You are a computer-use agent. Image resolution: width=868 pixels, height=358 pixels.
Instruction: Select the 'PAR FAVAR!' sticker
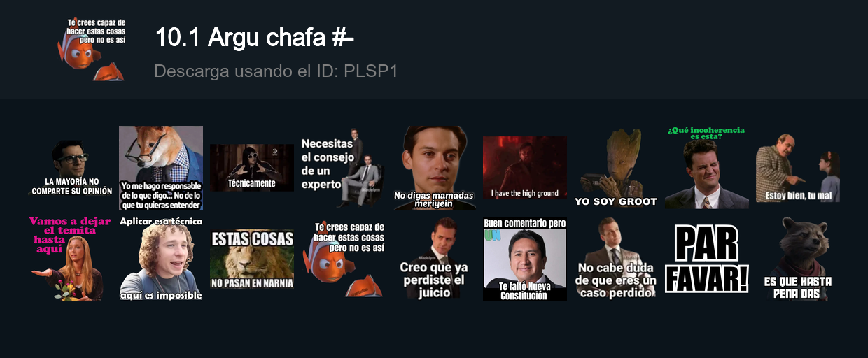(x=707, y=259)
